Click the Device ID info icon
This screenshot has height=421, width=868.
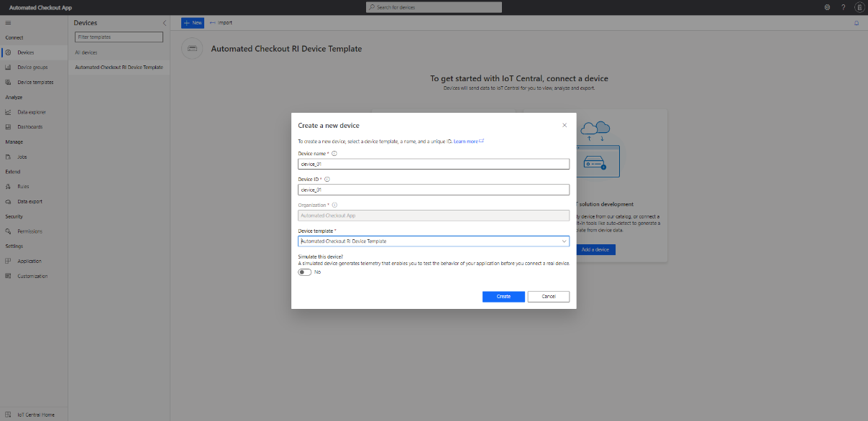327,179
